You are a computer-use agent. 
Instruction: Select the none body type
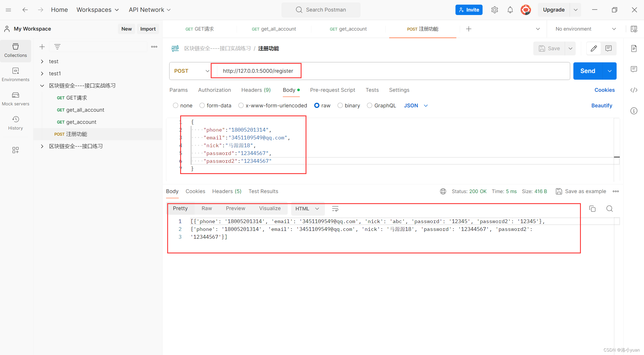(x=176, y=106)
